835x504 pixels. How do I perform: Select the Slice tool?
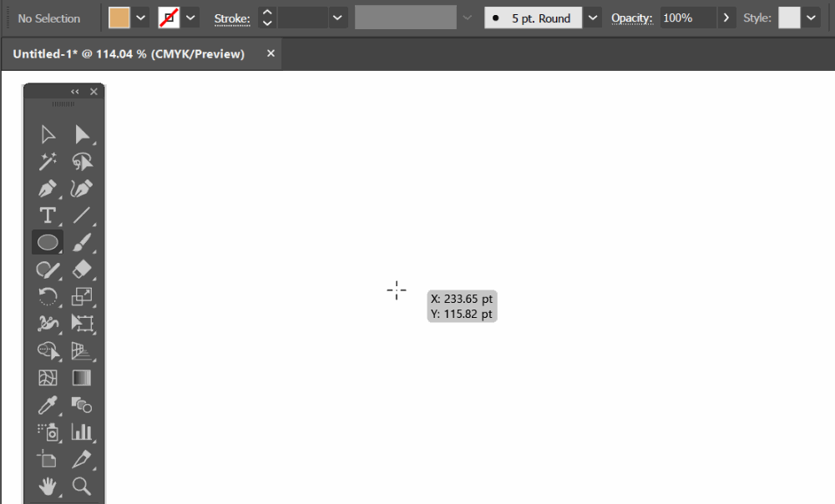click(x=82, y=459)
